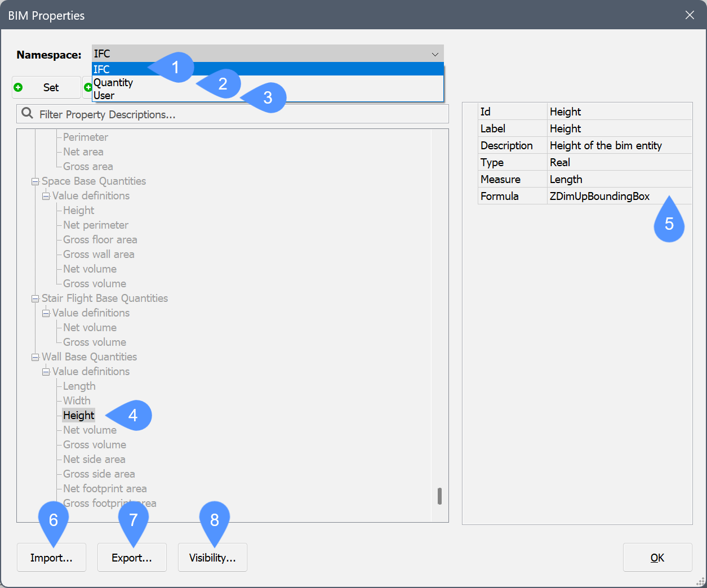Collapse Value definitions under Wall Base Quantities

click(46, 372)
